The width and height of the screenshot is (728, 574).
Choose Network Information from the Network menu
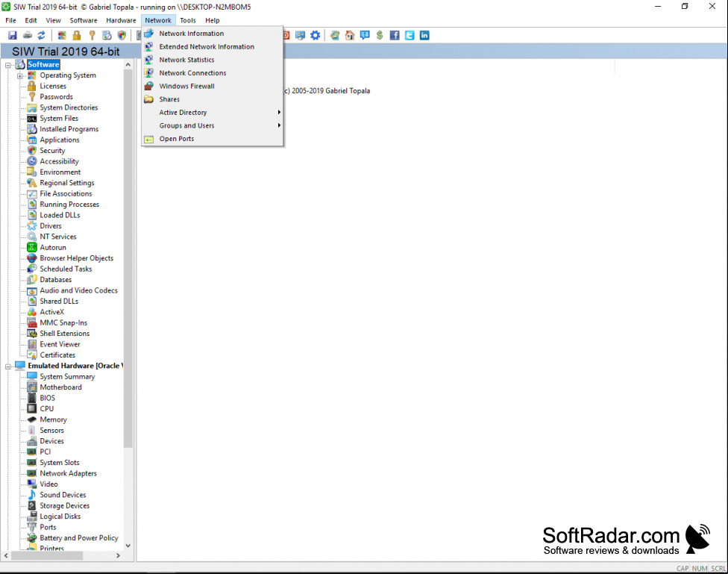(212, 34)
